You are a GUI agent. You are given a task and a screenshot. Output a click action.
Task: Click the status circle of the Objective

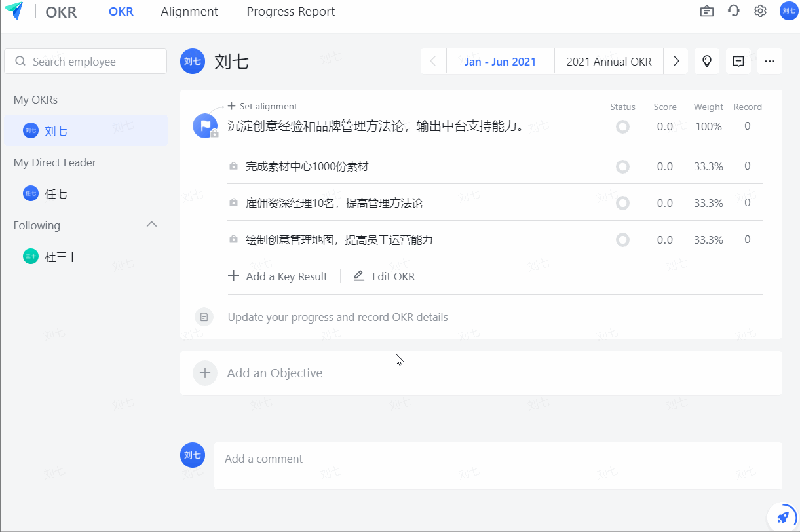[622, 126]
